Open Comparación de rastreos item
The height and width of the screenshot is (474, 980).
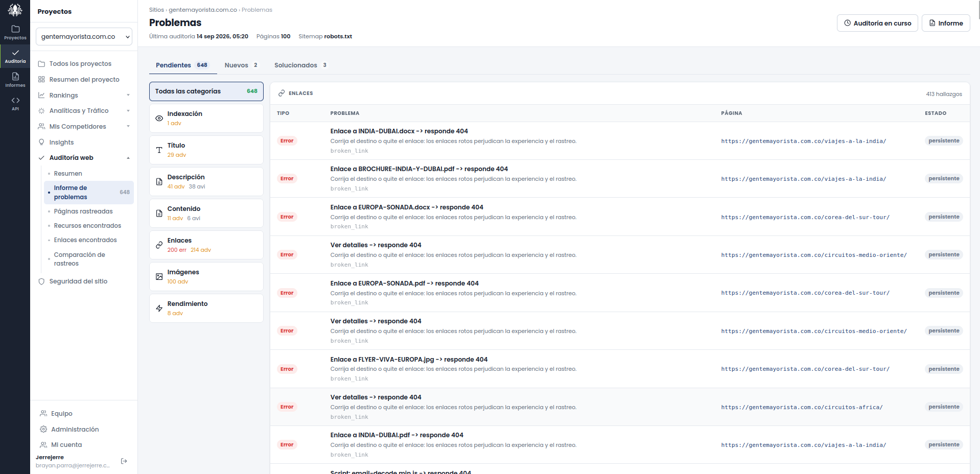pyautogui.click(x=79, y=259)
